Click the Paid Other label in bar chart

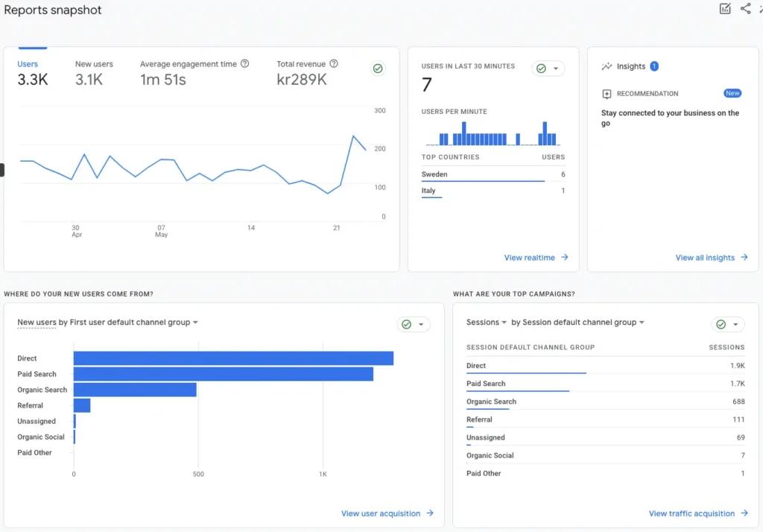point(34,453)
